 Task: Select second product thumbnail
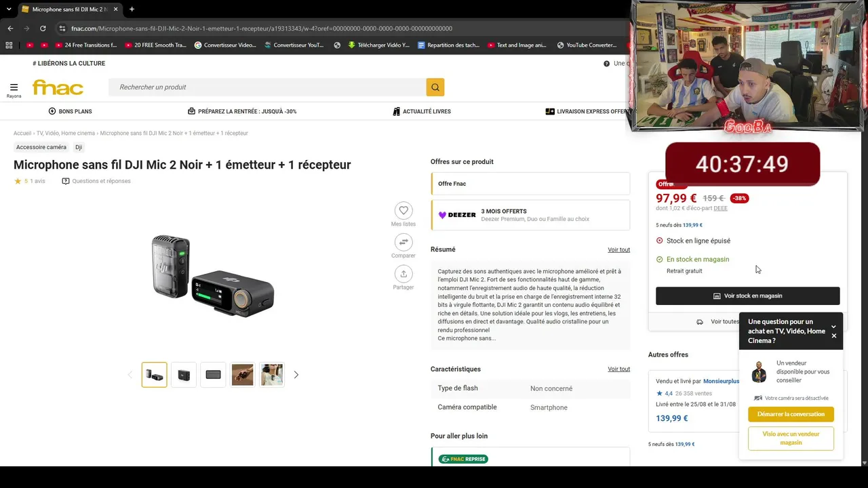[x=184, y=375]
